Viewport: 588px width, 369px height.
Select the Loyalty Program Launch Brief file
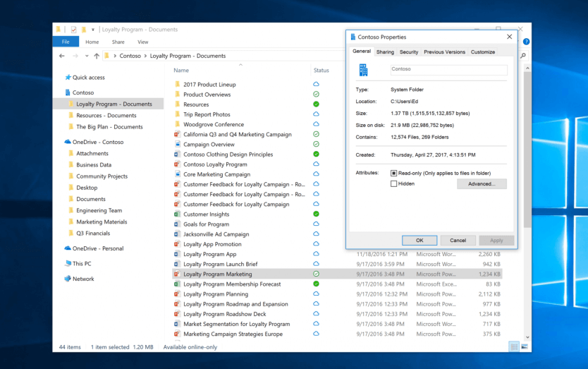(221, 264)
